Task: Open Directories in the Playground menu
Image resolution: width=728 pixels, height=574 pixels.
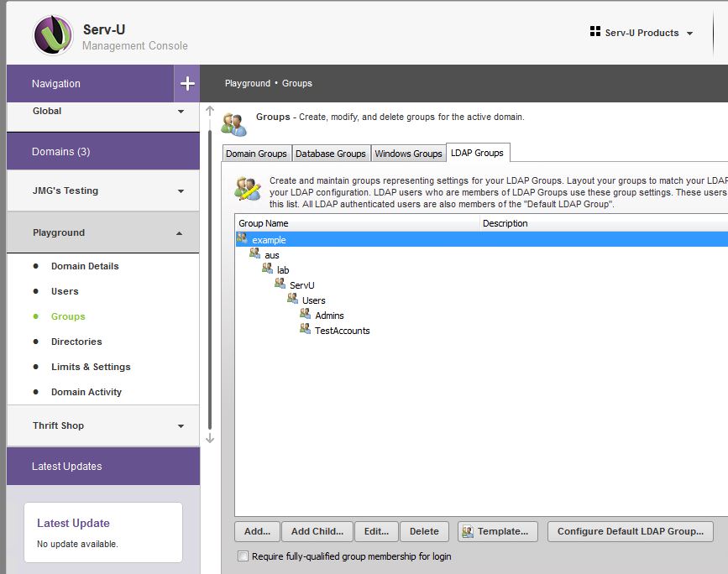Action: (x=76, y=342)
